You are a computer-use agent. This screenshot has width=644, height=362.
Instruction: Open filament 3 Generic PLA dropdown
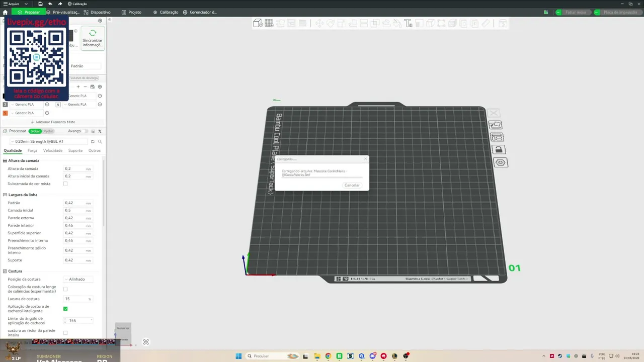(x=28, y=105)
